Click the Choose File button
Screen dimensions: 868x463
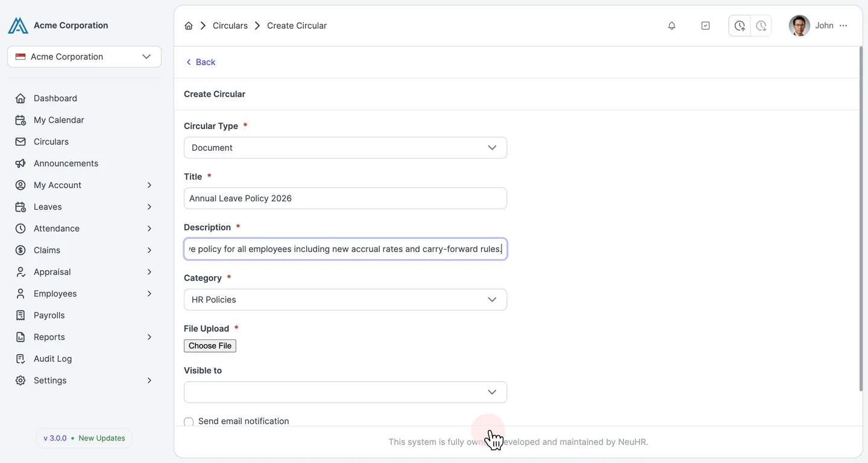tap(210, 345)
